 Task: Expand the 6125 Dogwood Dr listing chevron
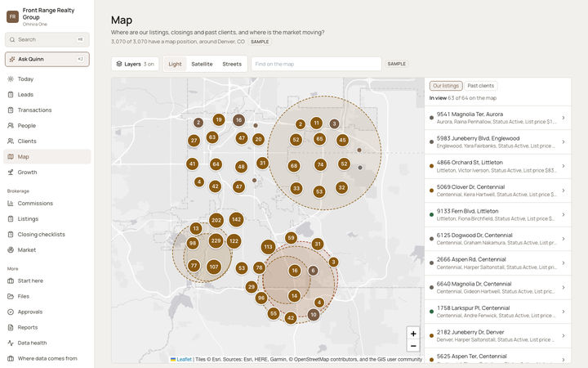(x=563, y=239)
